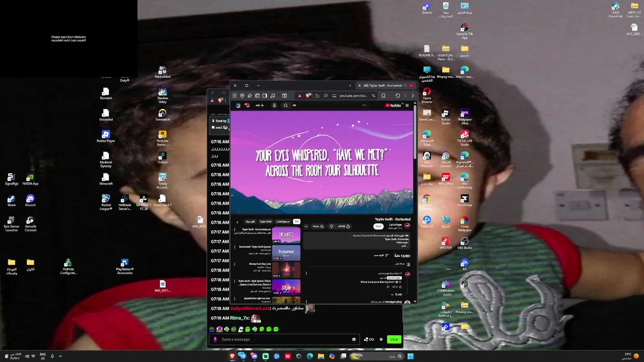Open Epic Games Launcher shortcut
The image size is (644, 362).
(12, 224)
